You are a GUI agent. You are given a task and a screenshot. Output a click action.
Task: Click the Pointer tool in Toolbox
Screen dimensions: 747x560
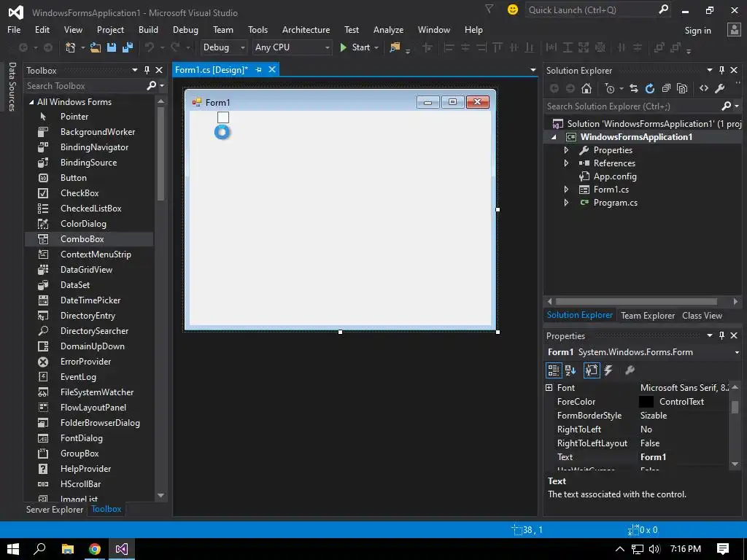coord(89,116)
